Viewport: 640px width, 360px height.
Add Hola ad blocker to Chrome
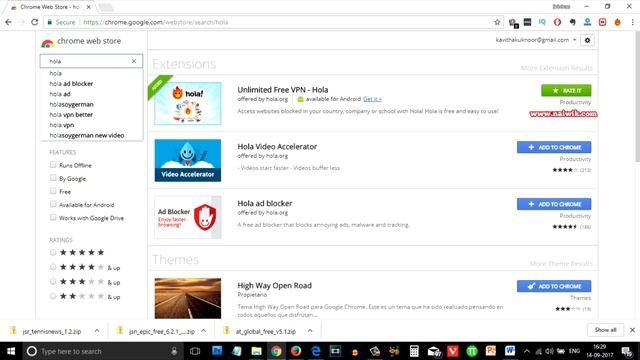(554, 204)
